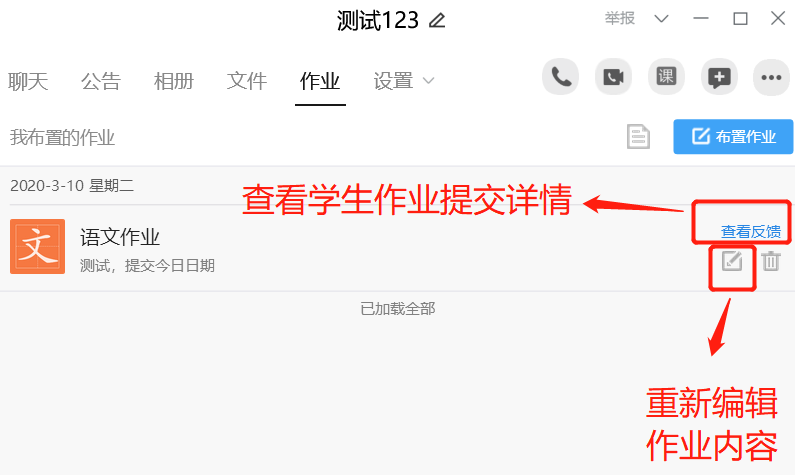Open the 文件 tab
795x475 pixels.
(x=247, y=81)
